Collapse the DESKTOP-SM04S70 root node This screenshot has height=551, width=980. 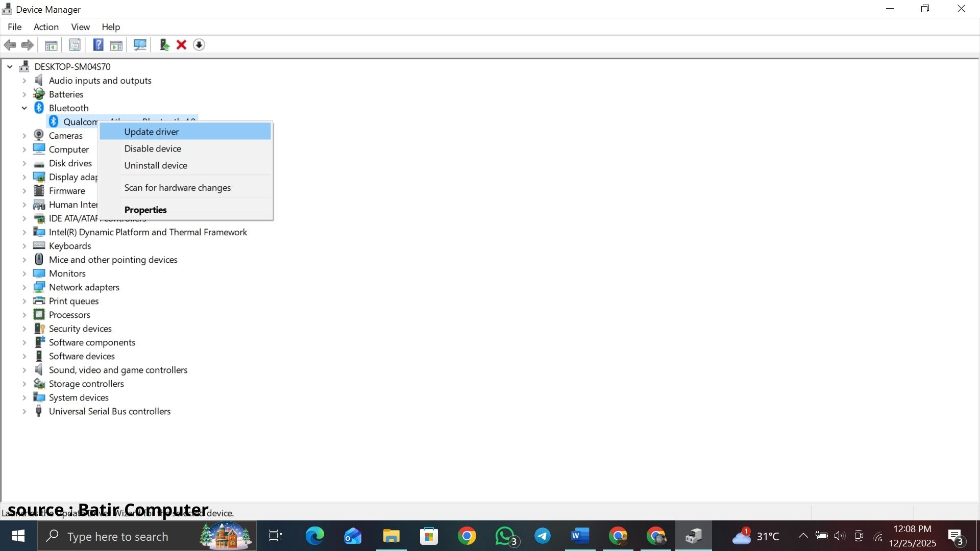pyautogui.click(x=10, y=66)
